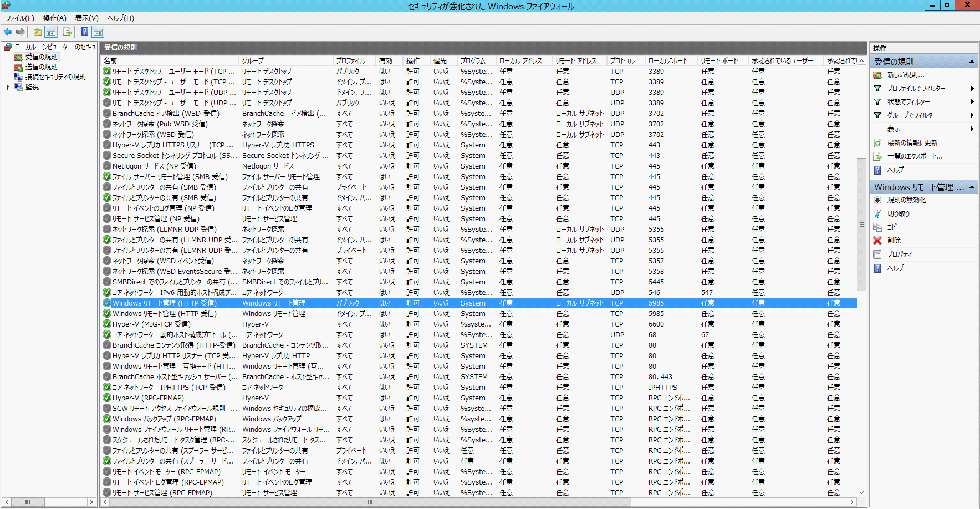This screenshot has width=980, height=509.
Task: Select rule リモート サービス管理 (RPC-EPMAP)
Action: coord(479,493)
